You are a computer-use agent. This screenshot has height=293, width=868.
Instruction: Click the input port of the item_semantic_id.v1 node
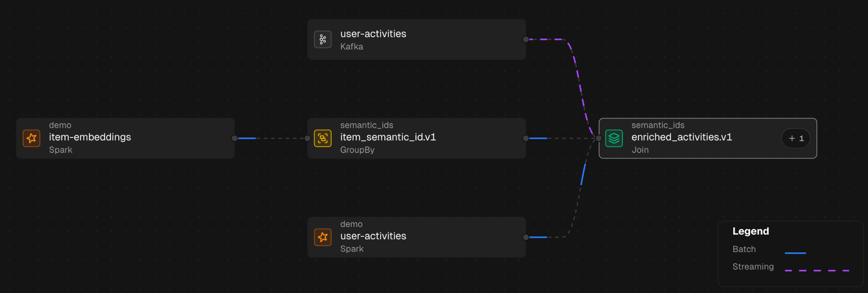pyautogui.click(x=308, y=138)
